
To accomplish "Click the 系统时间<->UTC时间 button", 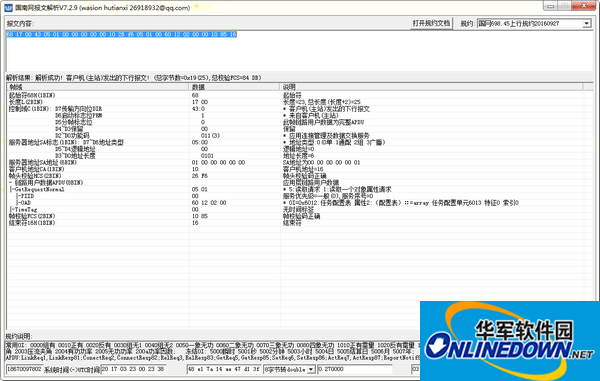I will 72,370.
